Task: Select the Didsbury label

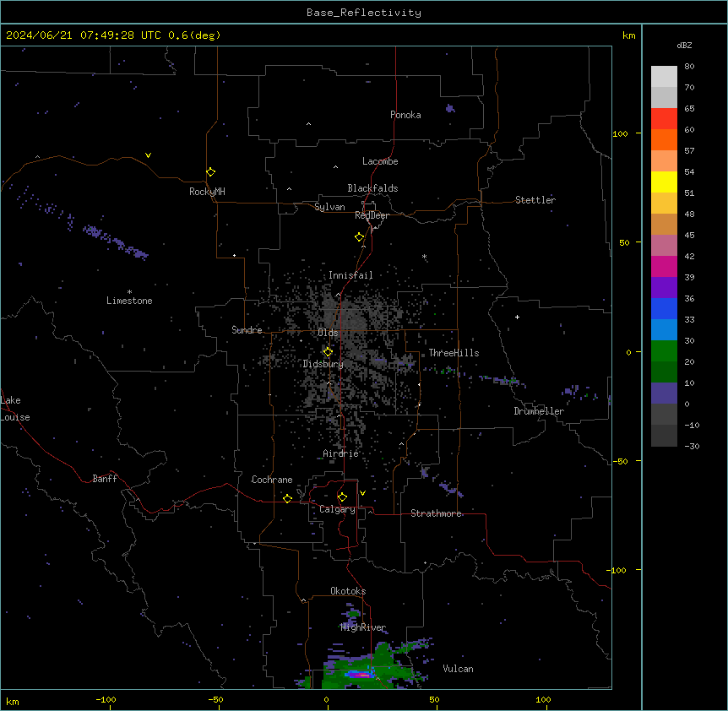Action: coord(323,364)
